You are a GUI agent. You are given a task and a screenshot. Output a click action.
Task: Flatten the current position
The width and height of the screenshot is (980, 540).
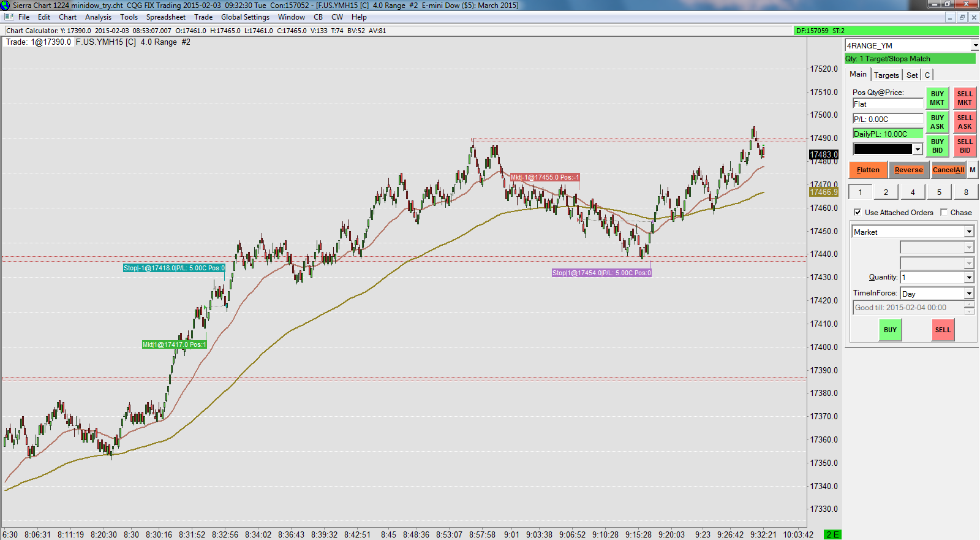click(868, 170)
